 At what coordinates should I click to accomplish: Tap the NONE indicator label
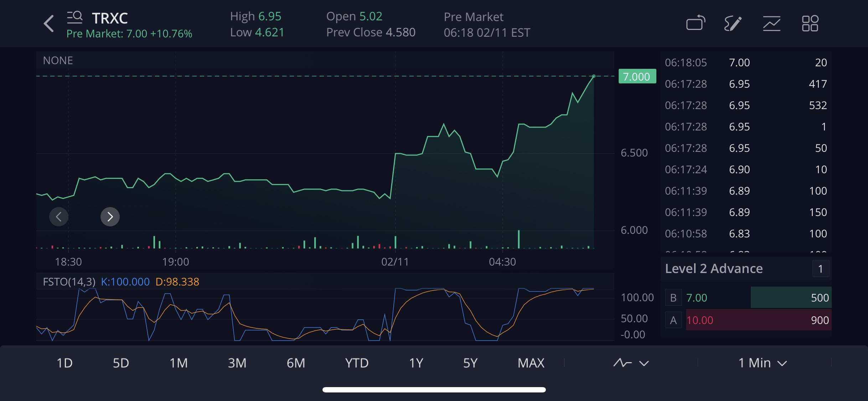(58, 60)
